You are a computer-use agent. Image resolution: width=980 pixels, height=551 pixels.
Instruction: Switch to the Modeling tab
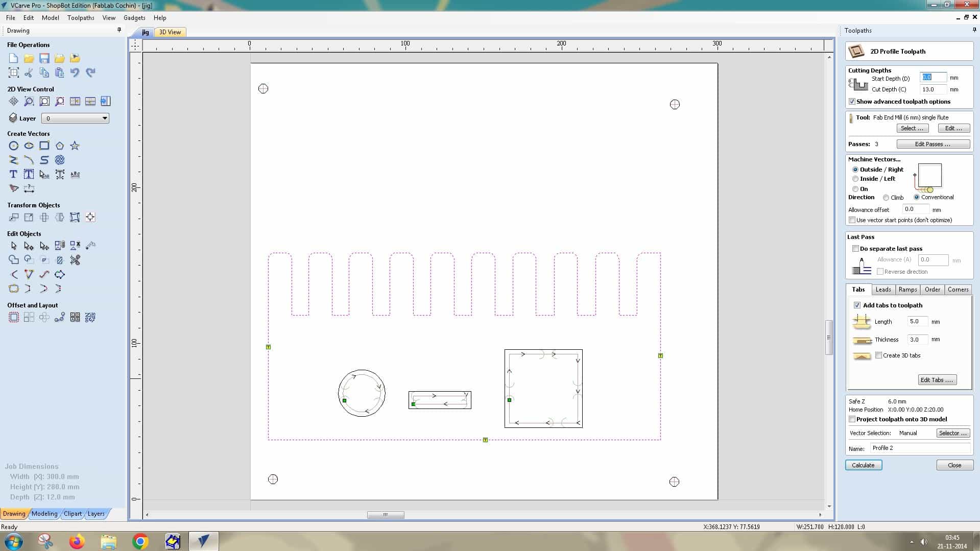pos(44,514)
